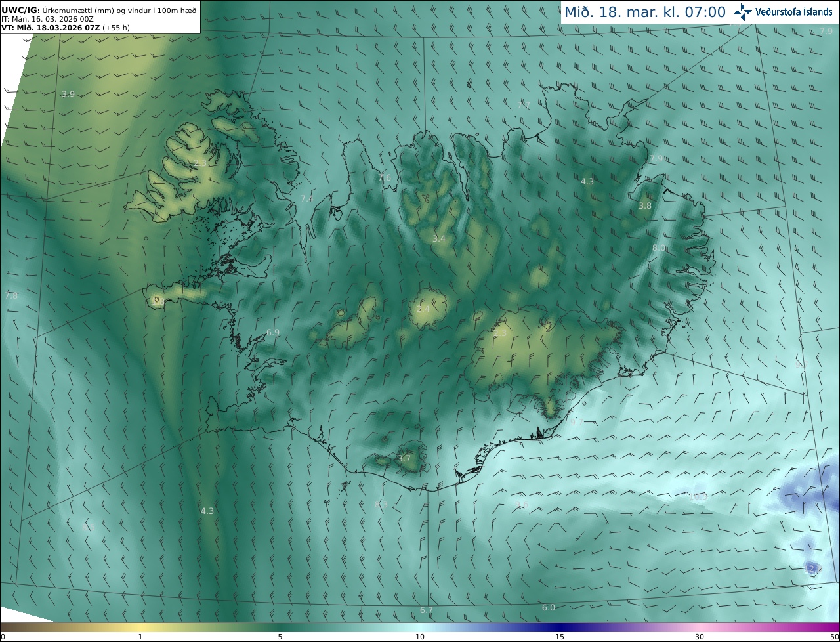Click the 10 label on the color scale

420,637
